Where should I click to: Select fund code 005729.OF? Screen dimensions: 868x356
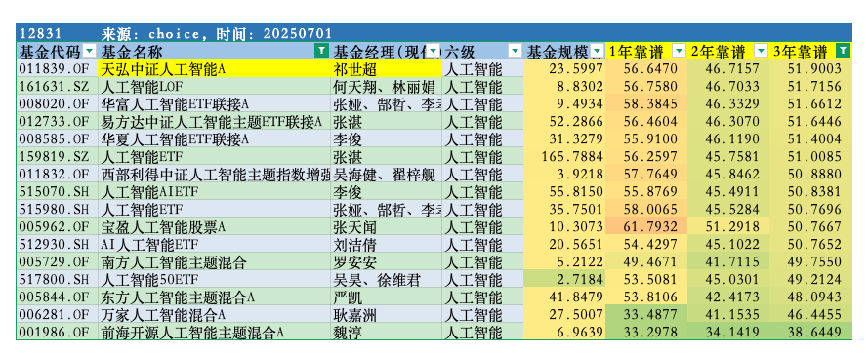[x=58, y=261]
